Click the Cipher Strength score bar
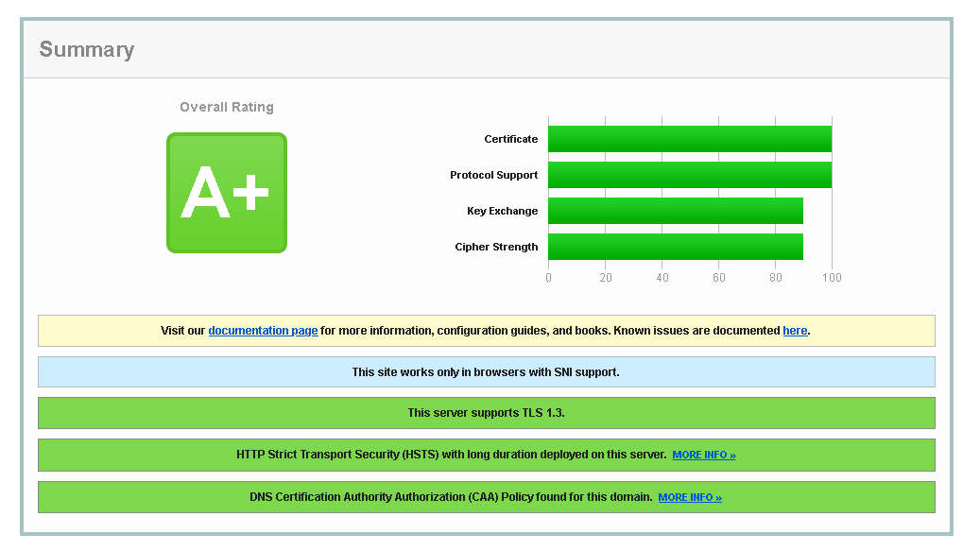The width and height of the screenshot is (980, 551). 676,247
